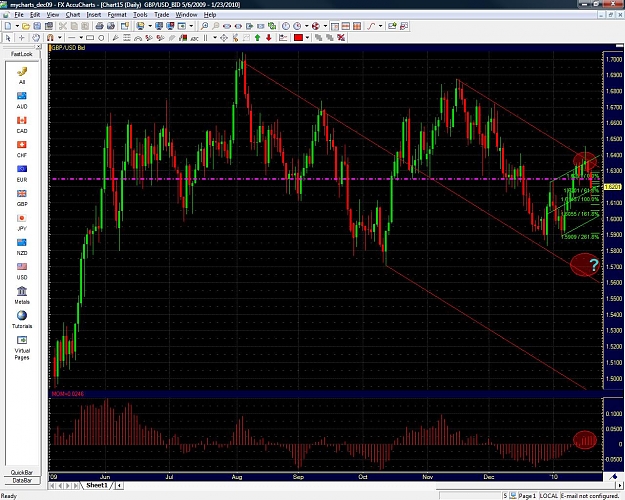
Task: Open a file with the yellow folder icon
Action: pyautogui.click(x=26, y=26)
